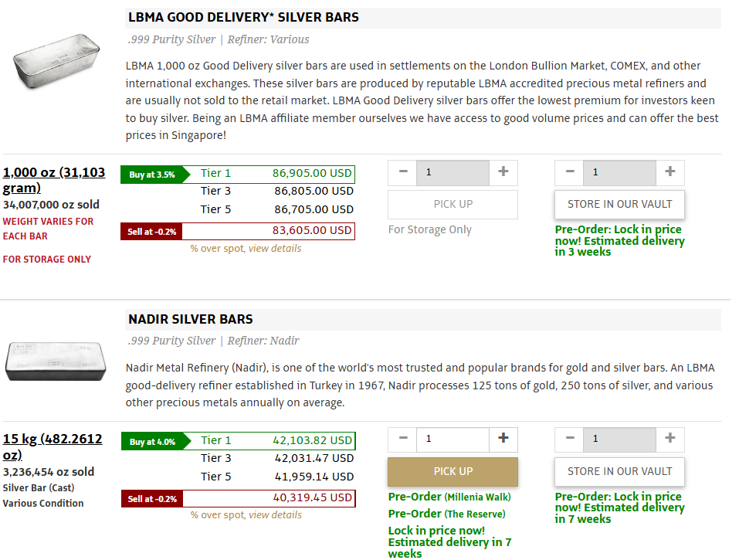Click the Nadir vault quantity input field
The height and width of the screenshot is (560, 739).
619,439
